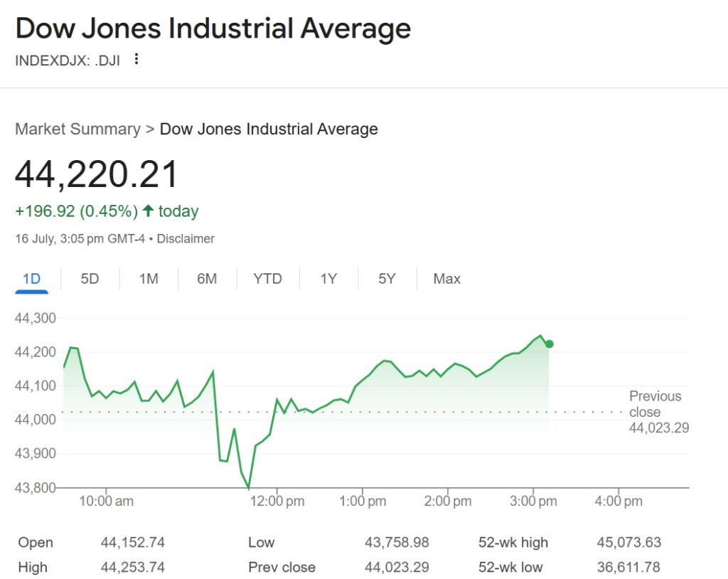The height and width of the screenshot is (579, 728).
Task: Select the 1D time range tab
Action: pos(31,279)
